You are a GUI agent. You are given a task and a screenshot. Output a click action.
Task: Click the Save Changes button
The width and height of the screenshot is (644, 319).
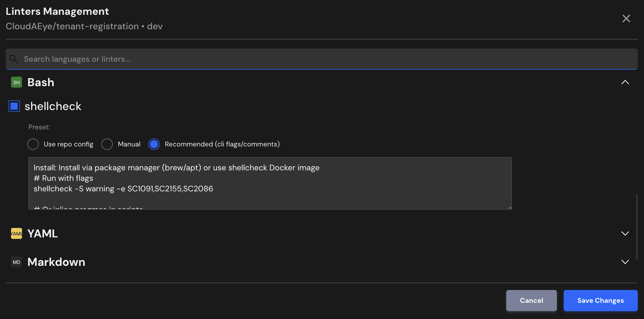pyautogui.click(x=600, y=301)
